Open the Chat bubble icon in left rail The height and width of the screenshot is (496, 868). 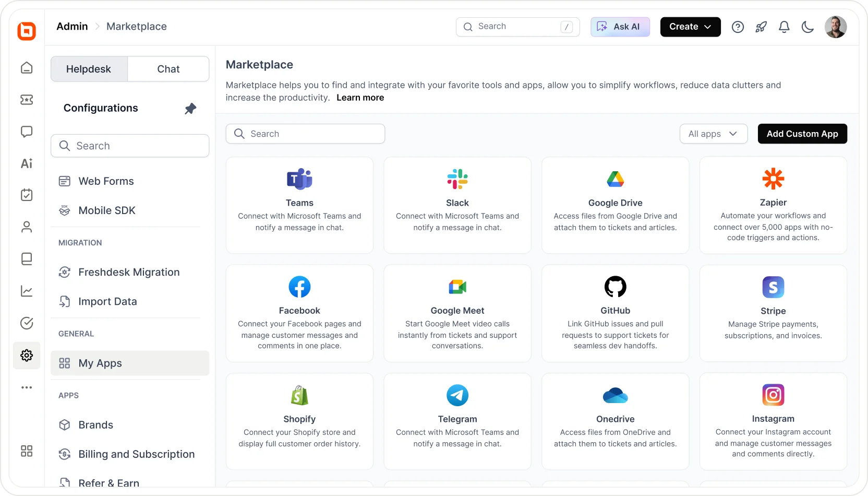coord(27,132)
